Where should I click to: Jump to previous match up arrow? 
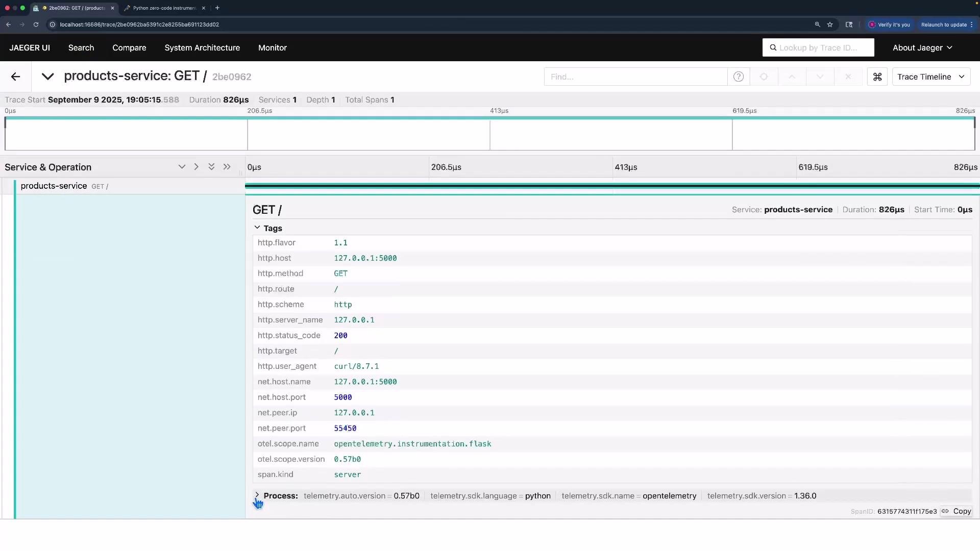[792, 77]
